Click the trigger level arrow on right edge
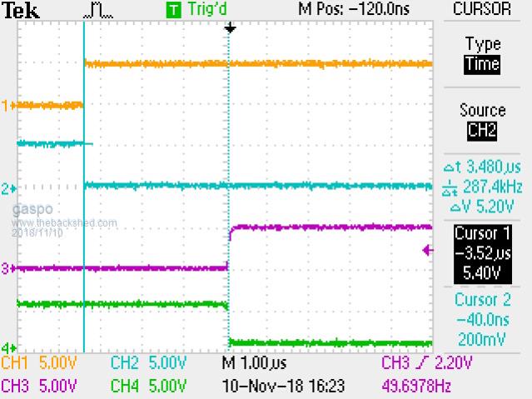This screenshot has width=532, height=399. (428, 249)
